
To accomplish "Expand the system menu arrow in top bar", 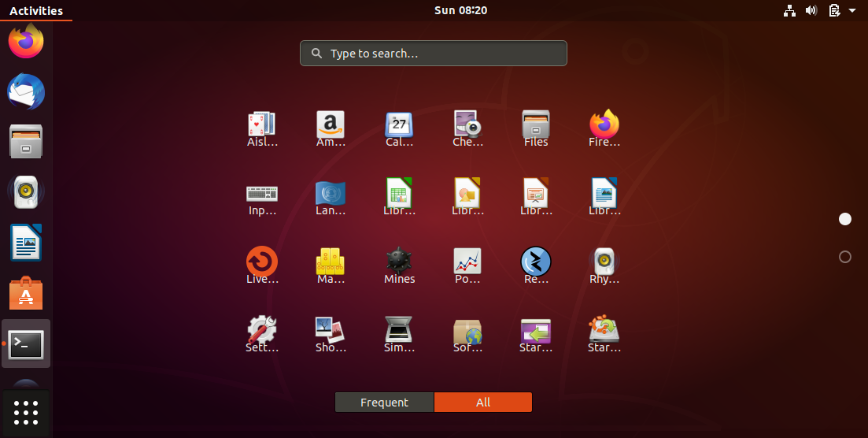I will [x=852, y=11].
